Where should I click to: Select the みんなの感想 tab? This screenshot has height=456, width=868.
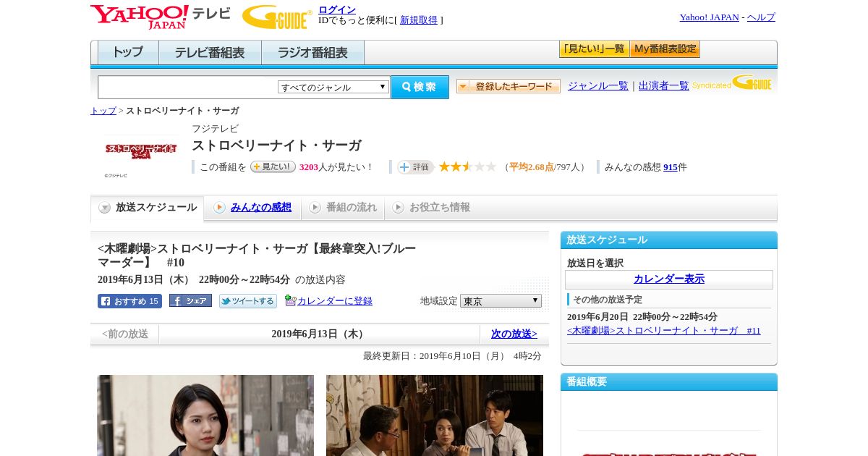point(252,208)
